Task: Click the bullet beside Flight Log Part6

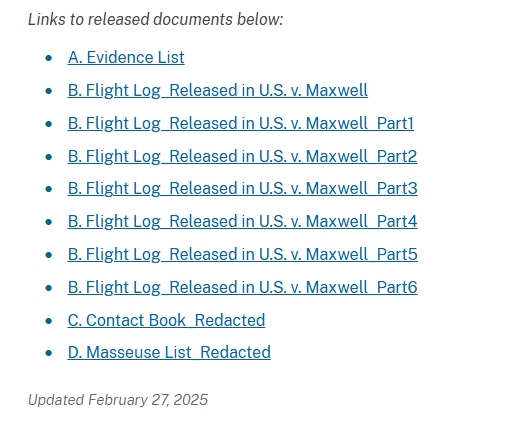Action: pyautogui.click(x=49, y=288)
